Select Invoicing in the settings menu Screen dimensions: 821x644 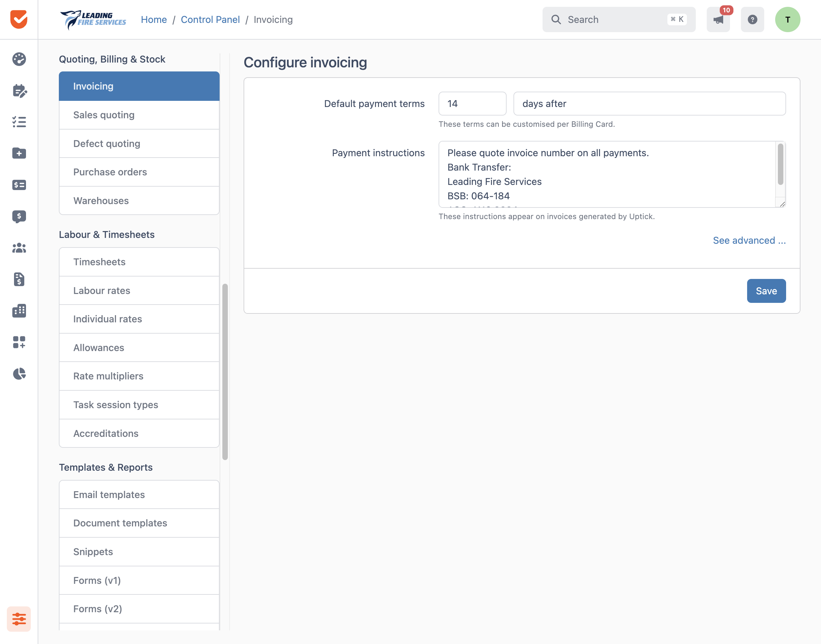(x=139, y=86)
